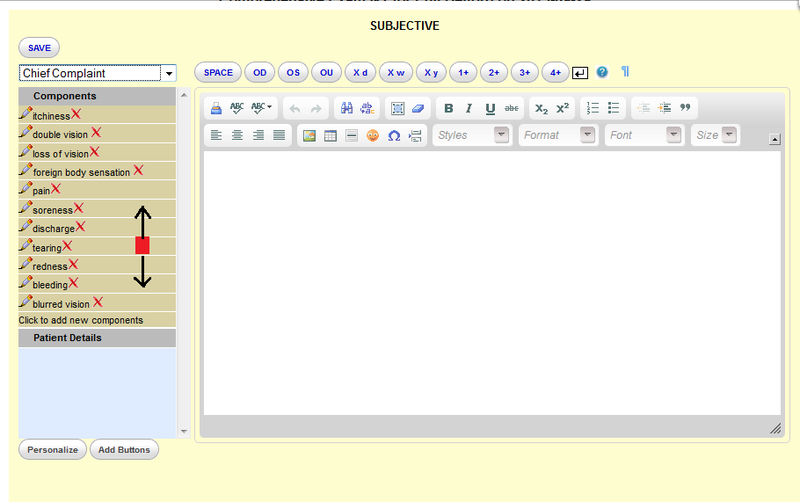800x502 pixels.
Task: Toggle superscript formatting
Action: 563,108
